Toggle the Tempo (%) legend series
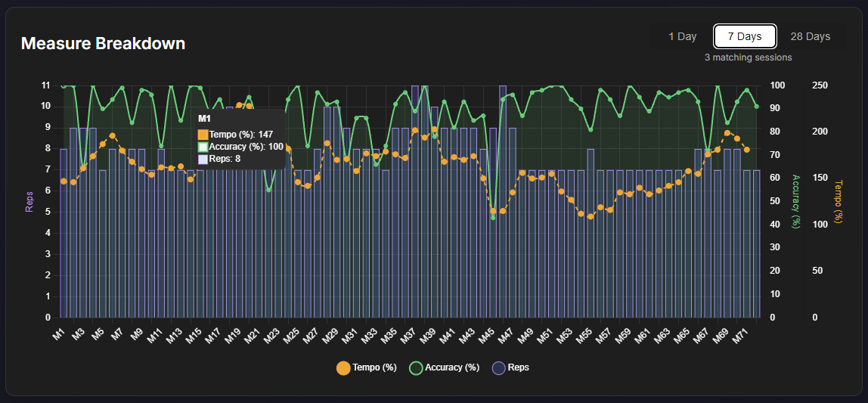 click(x=367, y=367)
